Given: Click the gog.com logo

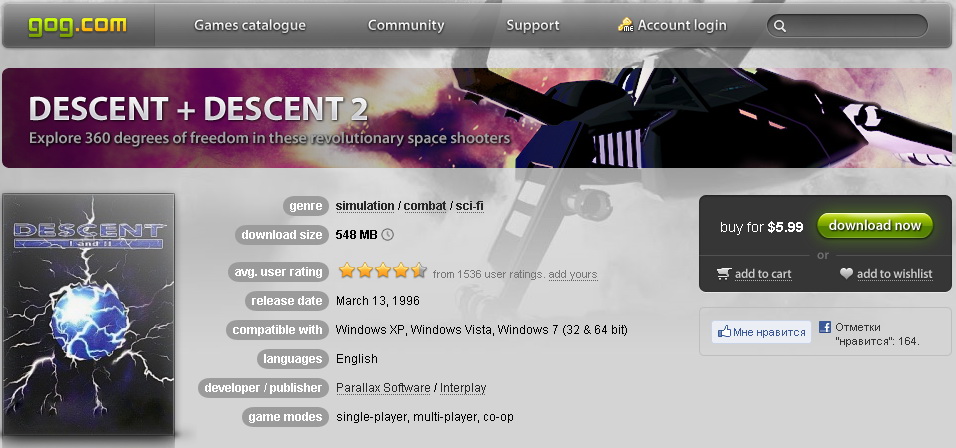Looking at the screenshot, I should (x=77, y=26).
